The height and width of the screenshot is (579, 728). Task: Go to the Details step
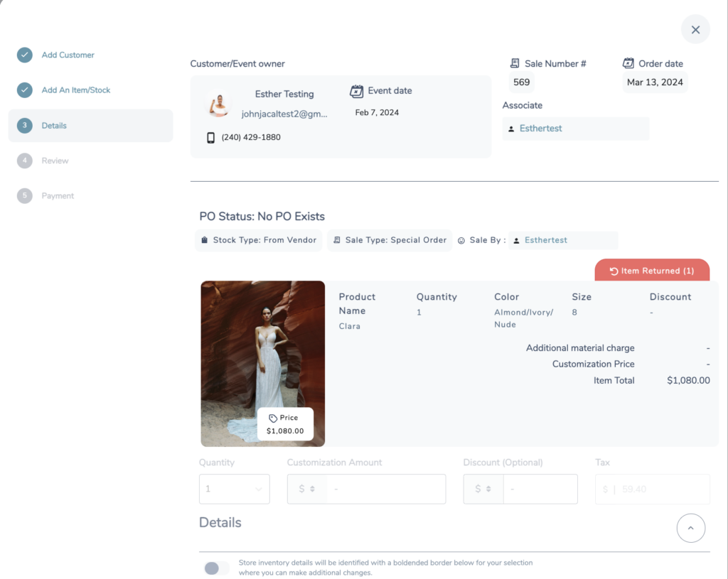(x=90, y=126)
